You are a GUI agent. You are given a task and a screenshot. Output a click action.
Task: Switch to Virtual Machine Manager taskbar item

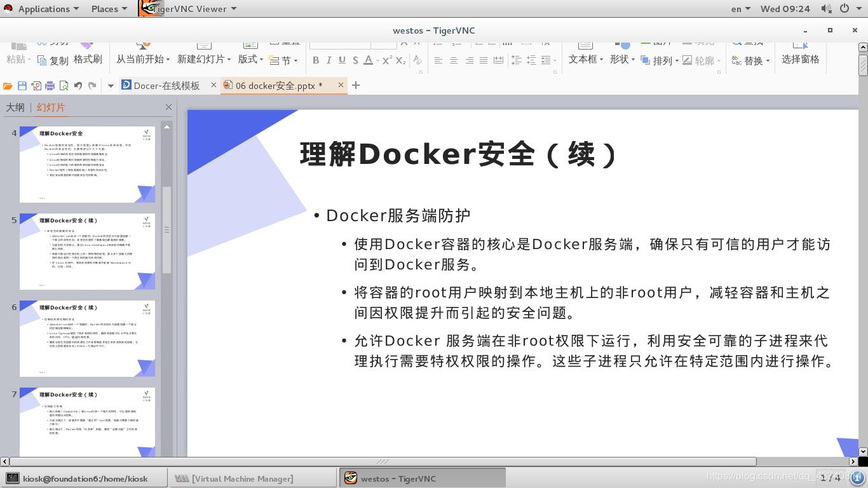[253, 478]
